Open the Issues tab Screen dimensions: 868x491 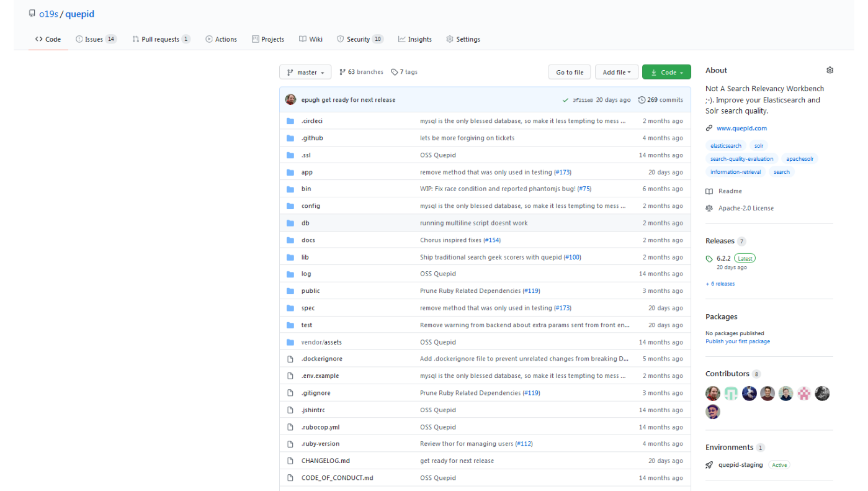point(96,39)
